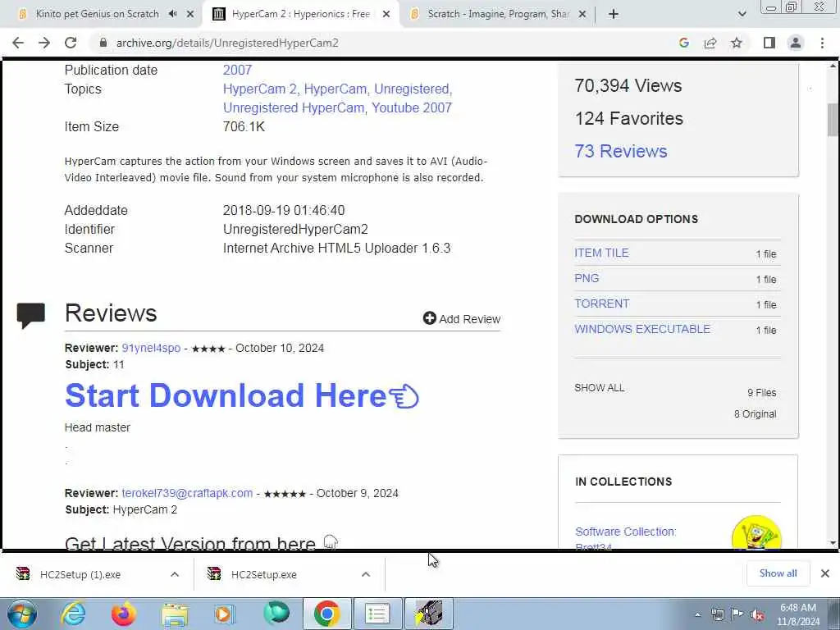Show hidden system tray icons

click(x=697, y=615)
